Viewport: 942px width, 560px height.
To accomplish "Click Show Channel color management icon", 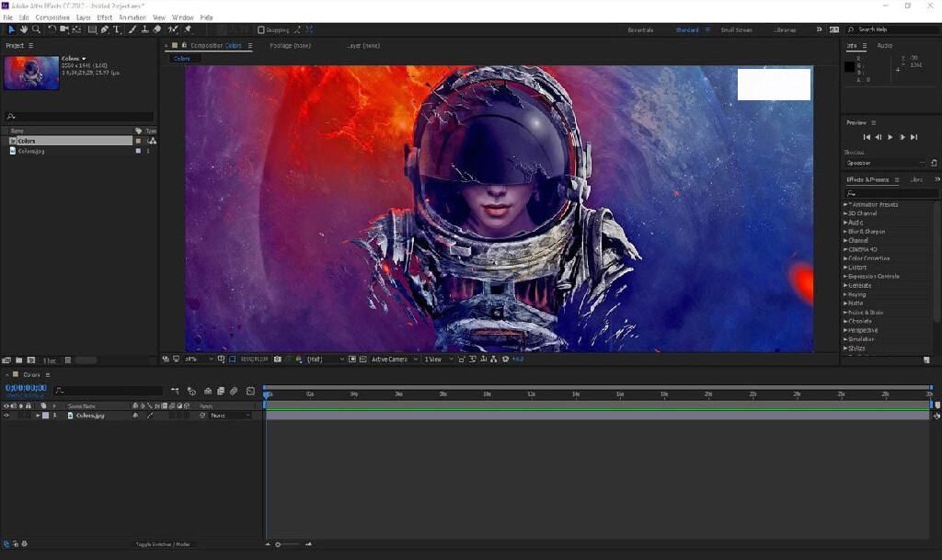I will tap(299, 359).
